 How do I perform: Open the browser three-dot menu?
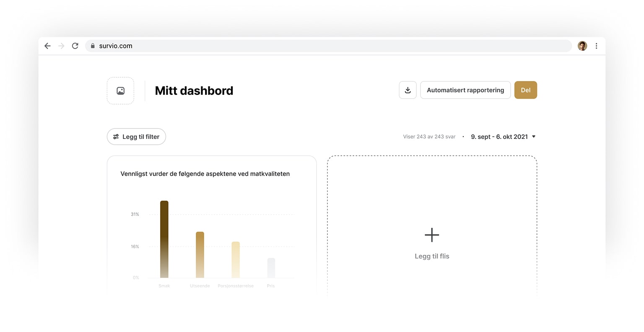click(597, 46)
